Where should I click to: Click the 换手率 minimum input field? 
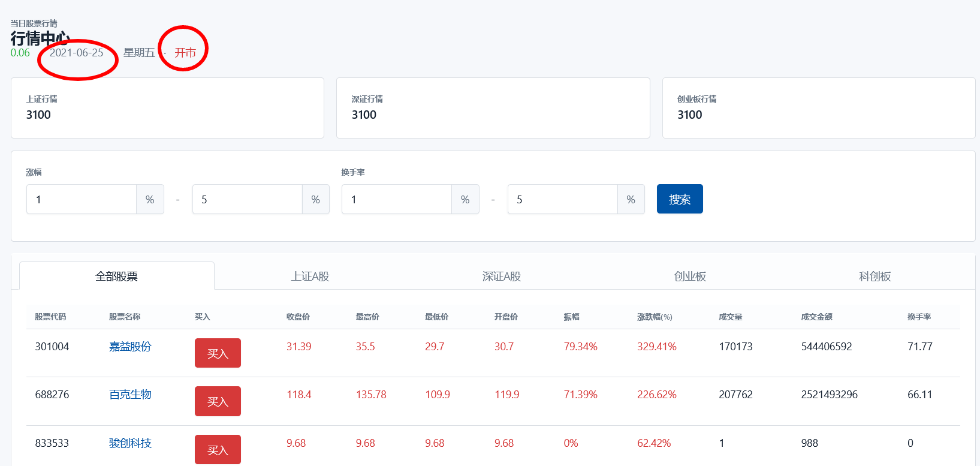(397, 199)
